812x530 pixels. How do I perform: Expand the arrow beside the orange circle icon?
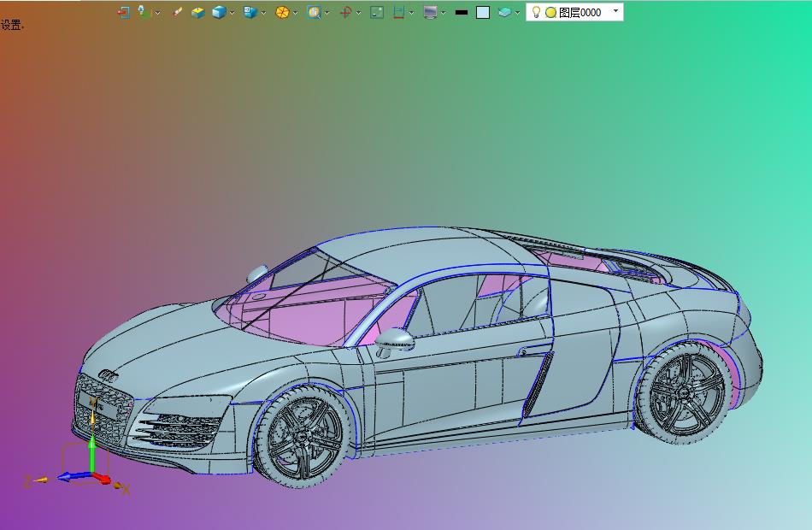tap(295, 13)
